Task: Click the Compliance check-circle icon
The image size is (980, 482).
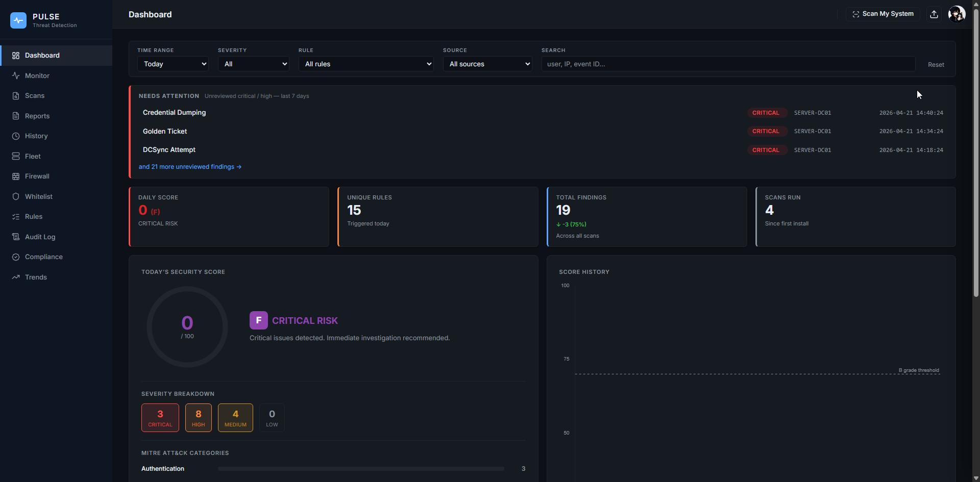Action: point(16,257)
